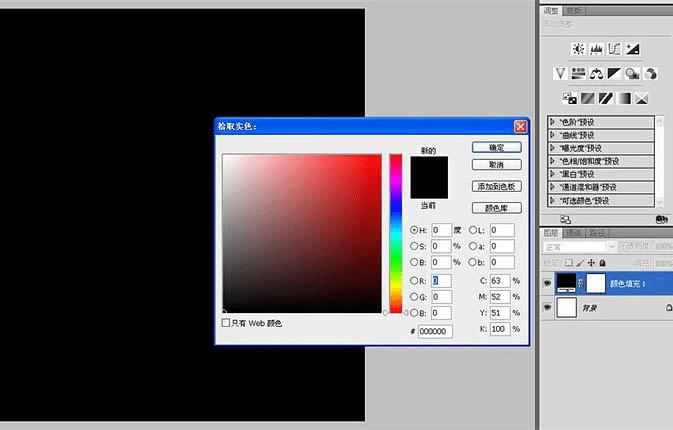Cancel the color picker with 取消
This screenshot has width=673, height=430.
coord(497,165)
